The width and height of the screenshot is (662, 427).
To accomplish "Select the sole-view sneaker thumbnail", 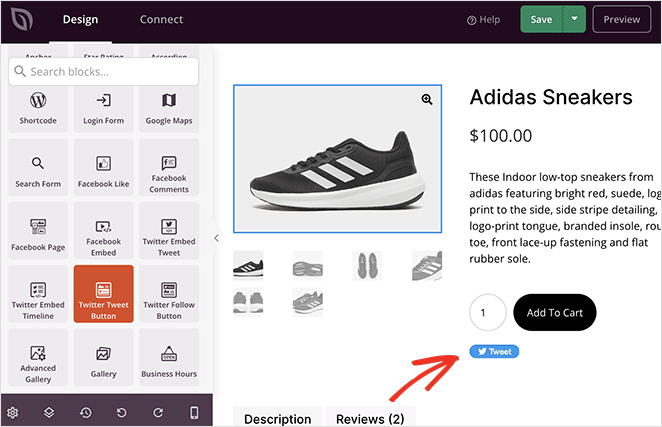I will click(x=308, y=265).
